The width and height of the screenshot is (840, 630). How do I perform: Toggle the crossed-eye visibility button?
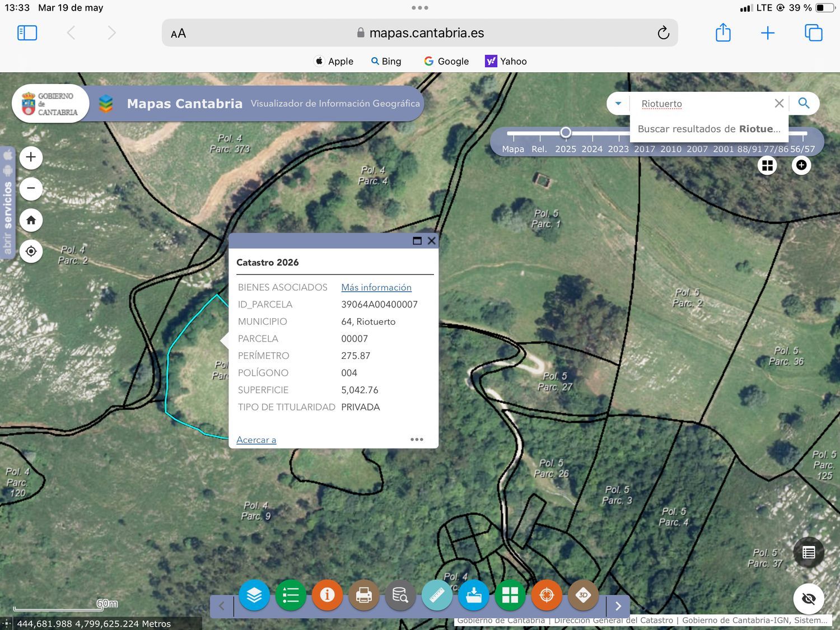809,599
